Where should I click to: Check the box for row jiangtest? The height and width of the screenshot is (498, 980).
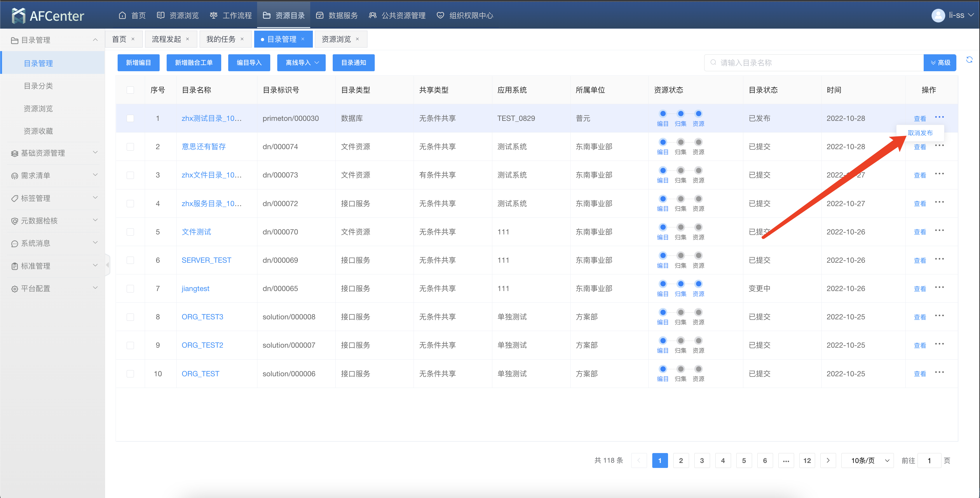[x=130, y=288]
